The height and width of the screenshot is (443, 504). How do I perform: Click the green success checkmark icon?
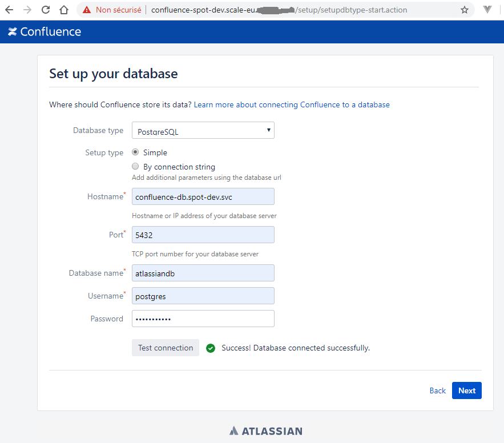coord(211,348)
